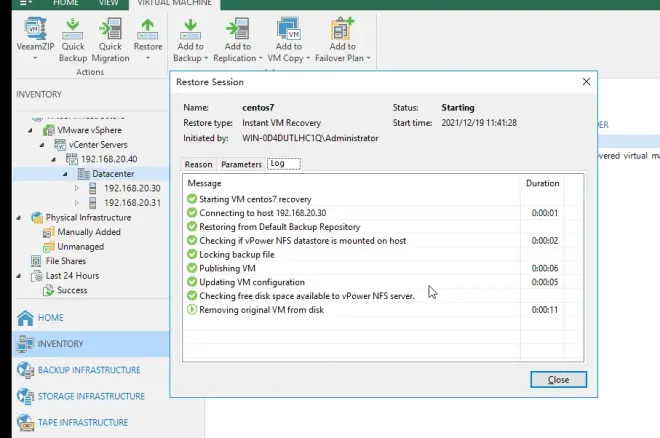Image resolution: width=660 pixels, height=438 pixels.
Task: Select log row 'Starting VM centos7 recovery'
Action: pyautogui.click(x=383, y=199)
